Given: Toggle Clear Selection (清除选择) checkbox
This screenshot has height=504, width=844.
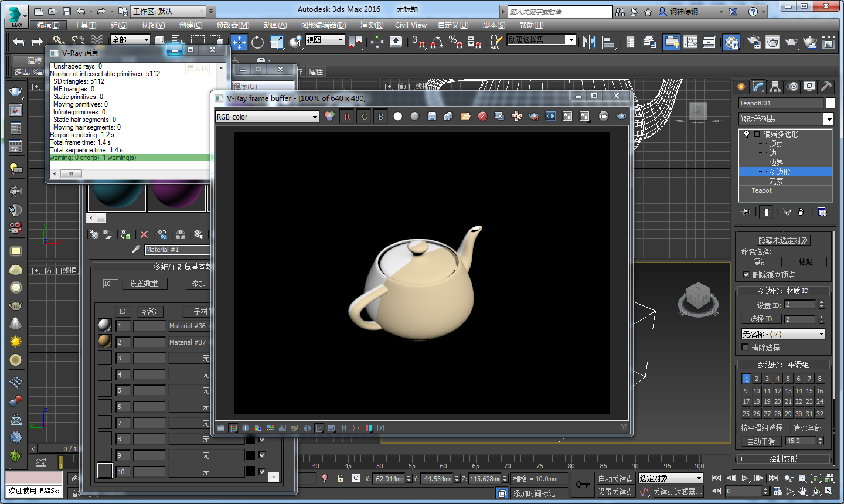Looking at the screenshot, I should 745,348.
